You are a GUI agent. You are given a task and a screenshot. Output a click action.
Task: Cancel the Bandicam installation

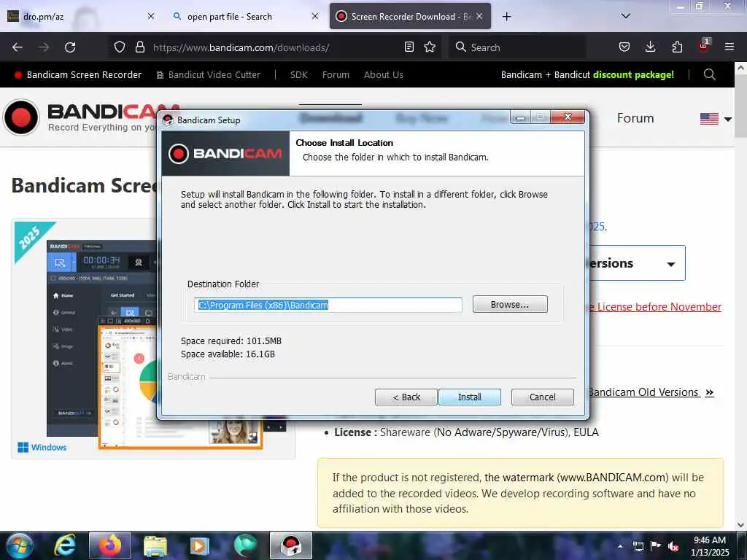click(x=542, y=397)
